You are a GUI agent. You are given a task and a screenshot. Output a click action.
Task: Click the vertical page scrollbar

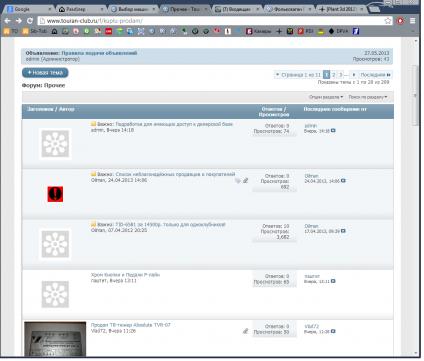pyautogui.click(x=415, y=197)
